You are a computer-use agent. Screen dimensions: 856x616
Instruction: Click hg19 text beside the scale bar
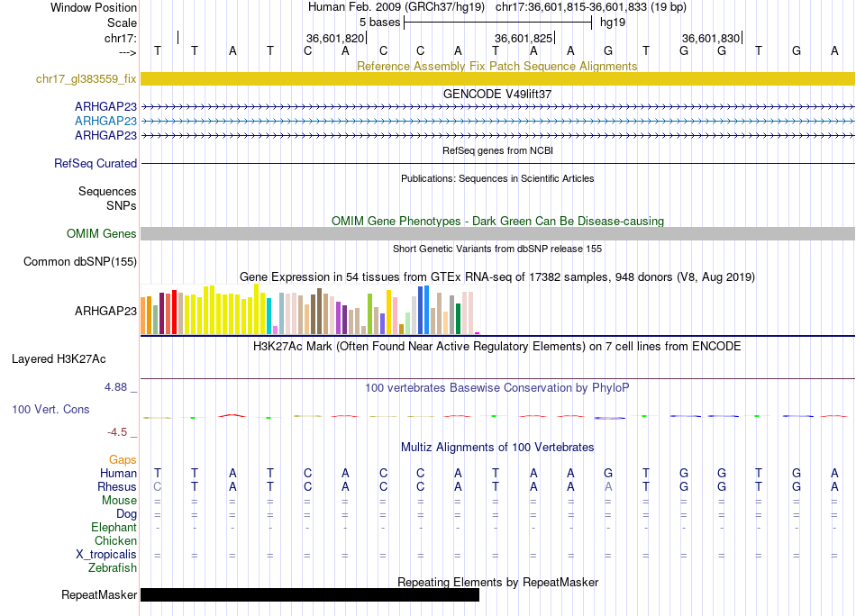tap(613, 23)
